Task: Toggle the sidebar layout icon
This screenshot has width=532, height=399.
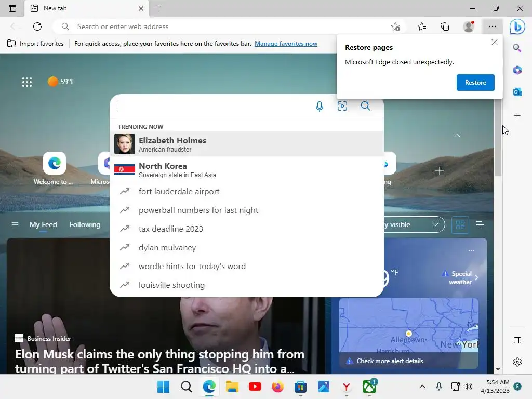Action: click(517, 340)
